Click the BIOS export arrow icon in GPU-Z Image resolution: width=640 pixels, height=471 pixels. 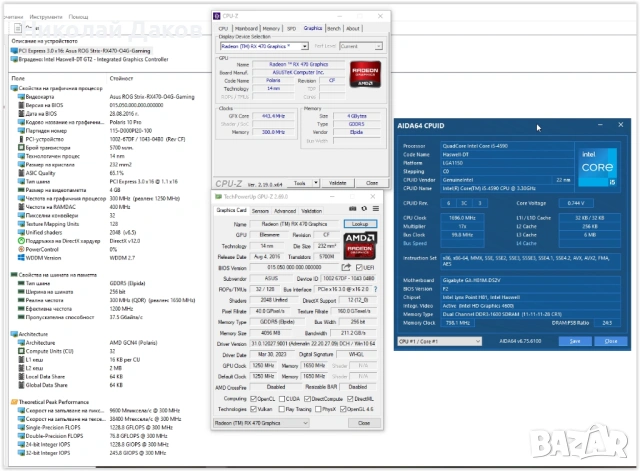346,267
